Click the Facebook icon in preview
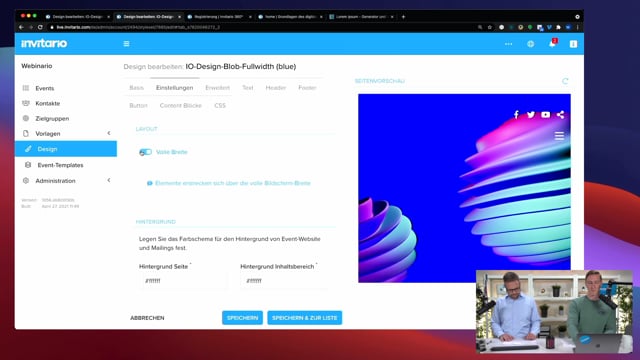Image resolution: width=640 pixels, height=360 pixels. pyautogui.click(x=516, y=115)
